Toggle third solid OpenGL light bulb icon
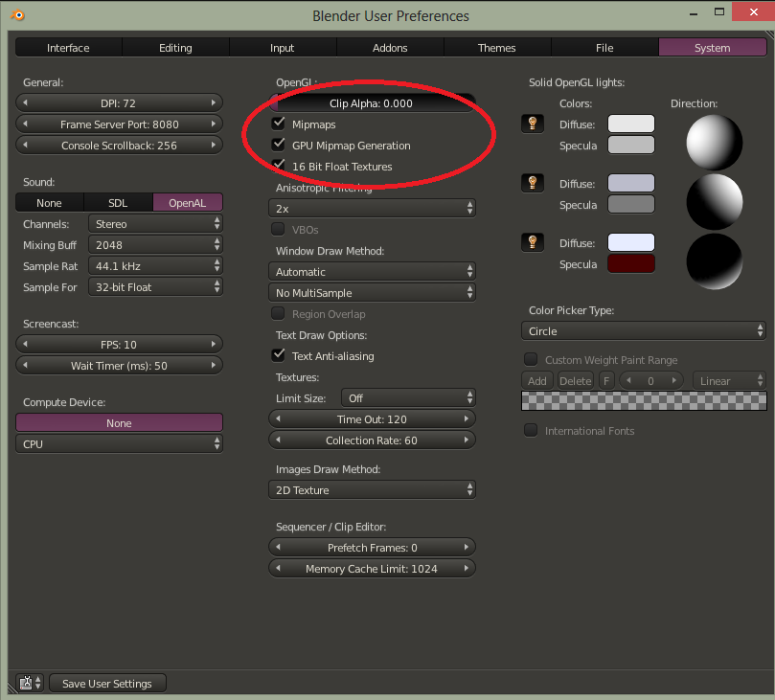This screenshot has height=700, width=775. pos(533,242)
